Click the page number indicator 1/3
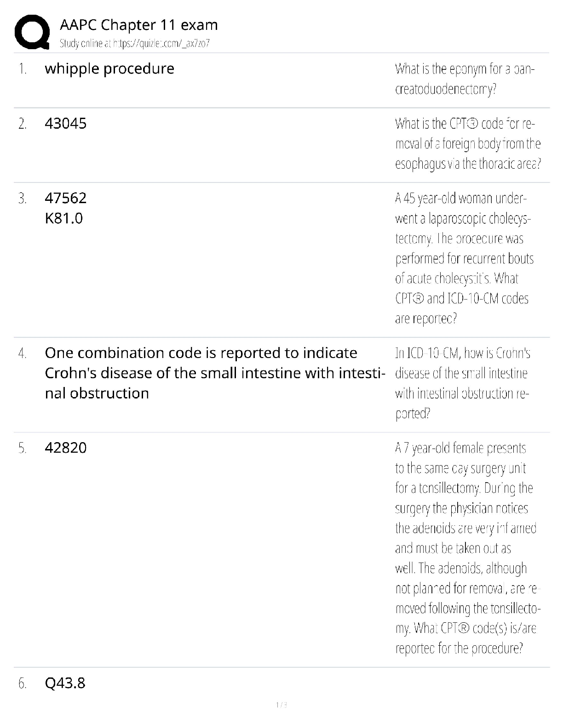The width and height of the screenshot is (563, 728). [x=281, y=705]
